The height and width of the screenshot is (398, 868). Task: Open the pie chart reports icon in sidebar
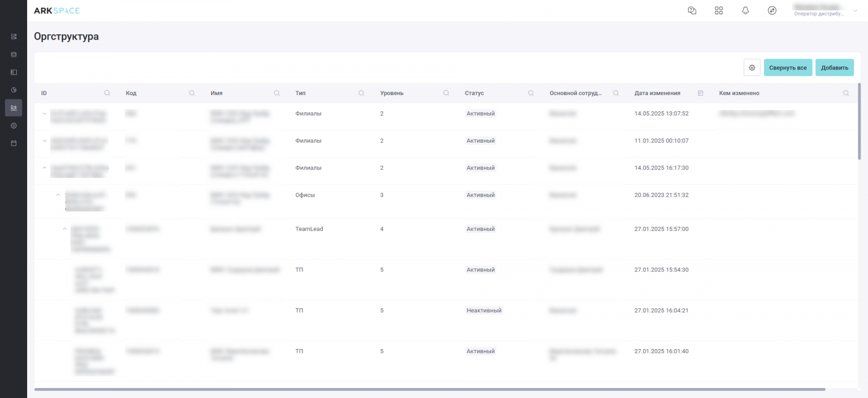(14, 90)
